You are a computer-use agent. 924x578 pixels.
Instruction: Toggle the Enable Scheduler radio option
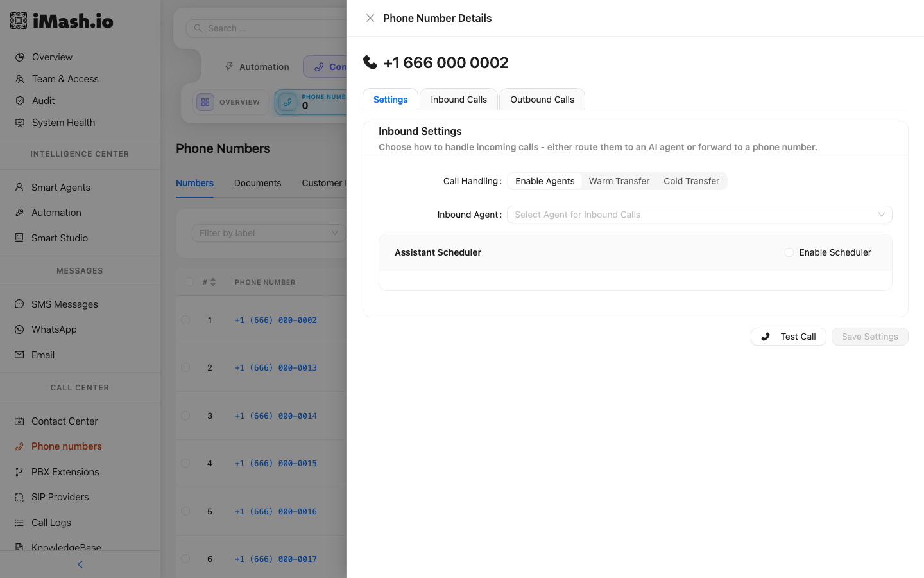789,252
